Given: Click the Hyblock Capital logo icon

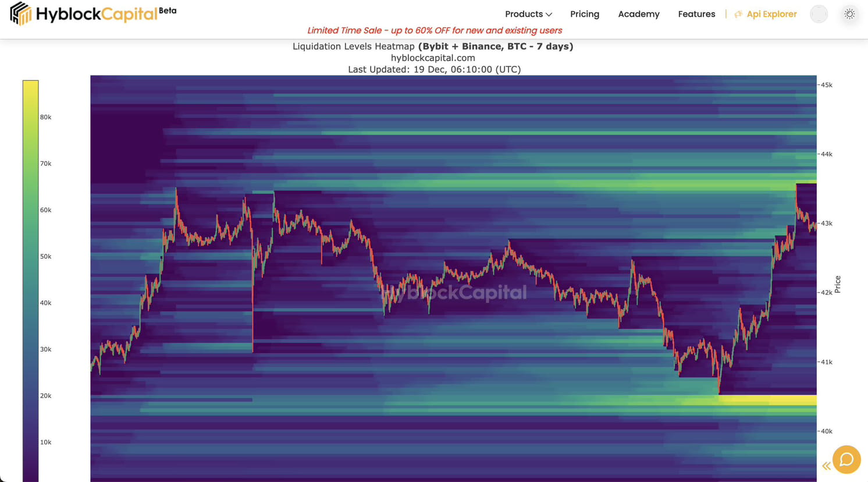Looking at the screenshot, I should (x=20, y=13).
